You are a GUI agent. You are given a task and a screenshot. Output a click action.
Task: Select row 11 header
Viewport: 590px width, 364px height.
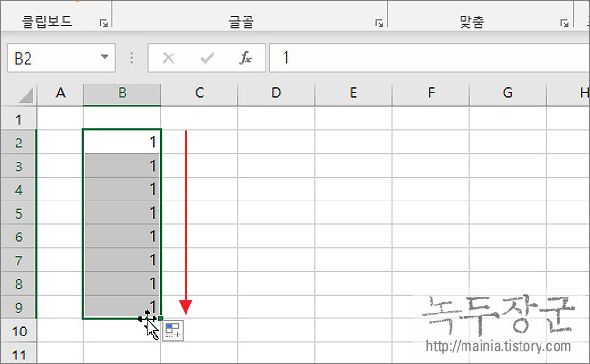18,354
